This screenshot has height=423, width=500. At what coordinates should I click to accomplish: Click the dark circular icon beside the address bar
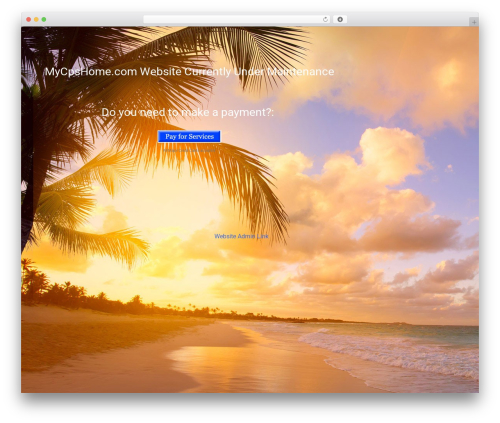[x=340, y=20]
